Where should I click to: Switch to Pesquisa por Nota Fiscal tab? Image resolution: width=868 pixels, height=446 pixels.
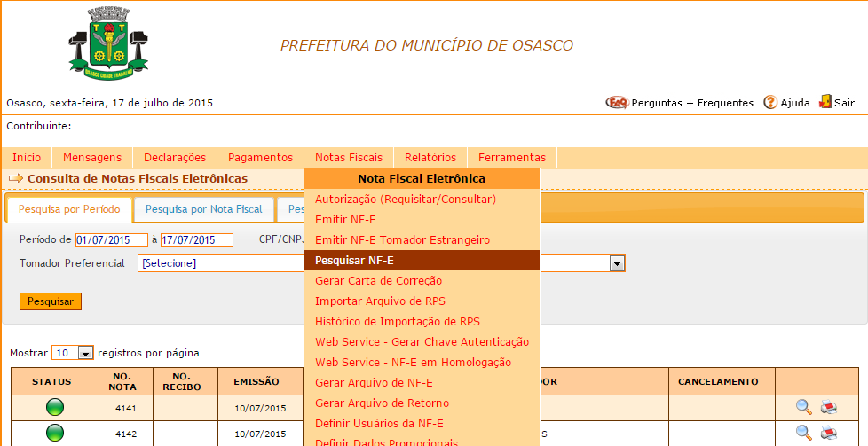click(203, 210)
